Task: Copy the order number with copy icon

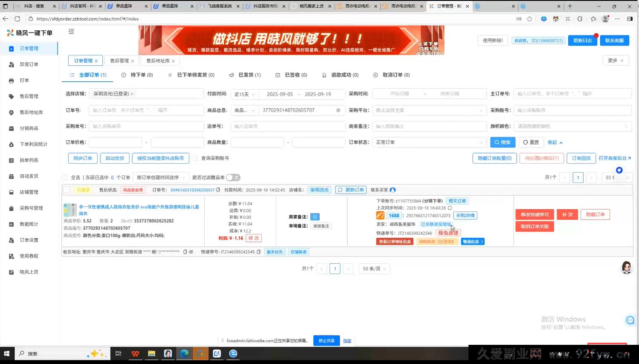Action: [218, 190]
